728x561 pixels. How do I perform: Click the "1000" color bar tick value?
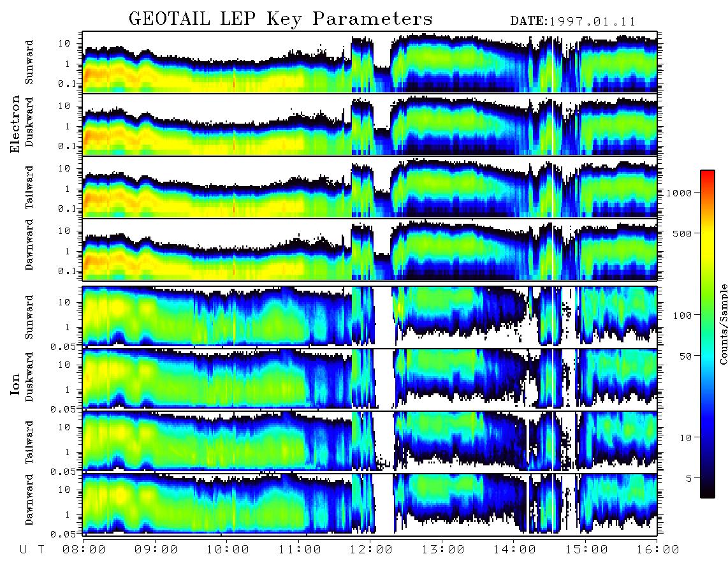pos(680,193)
